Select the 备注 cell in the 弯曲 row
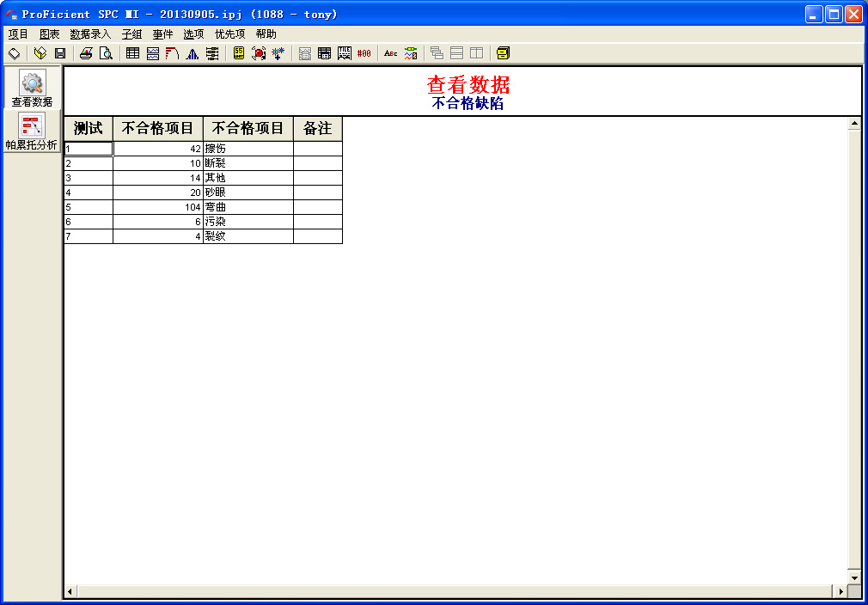The height and width of the screenshot is (605, 868). click(x=318, y=207)
